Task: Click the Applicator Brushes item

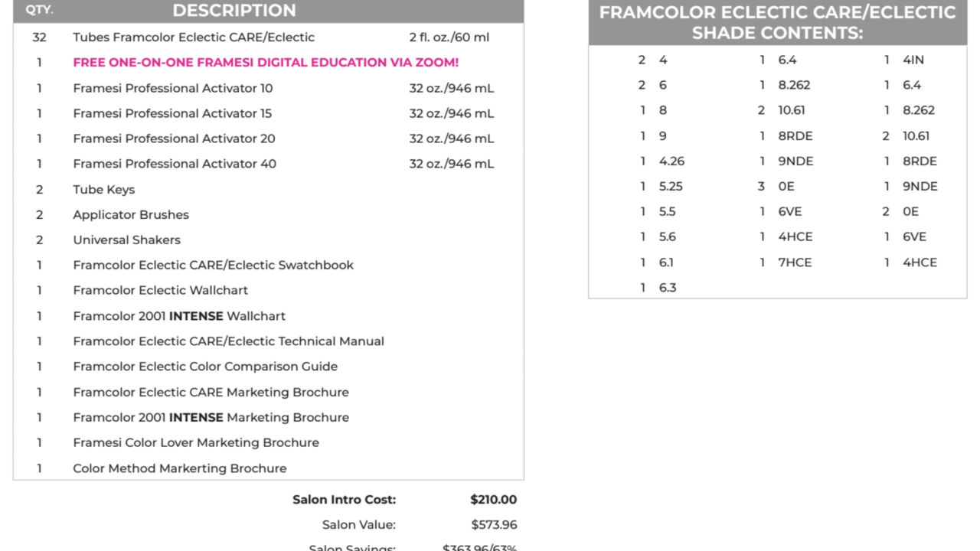Action: [131, 215]
